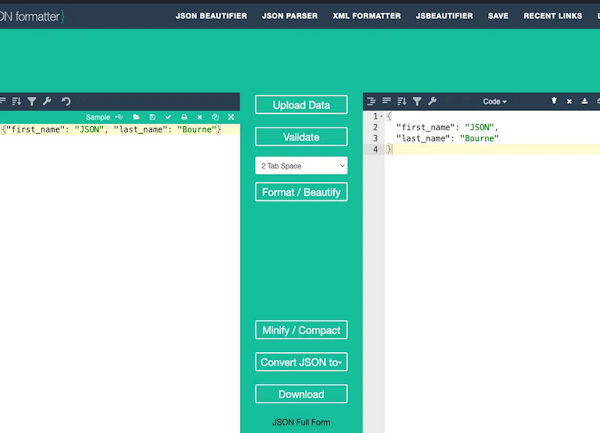Click the compact icon in right editor toolbar

click(386, 101)
